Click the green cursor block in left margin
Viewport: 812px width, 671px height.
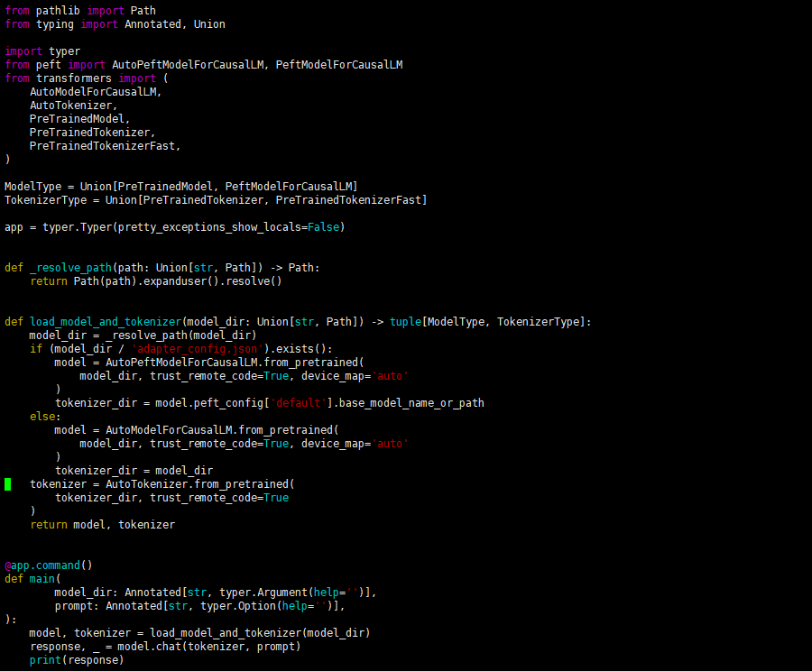point(8,484)
